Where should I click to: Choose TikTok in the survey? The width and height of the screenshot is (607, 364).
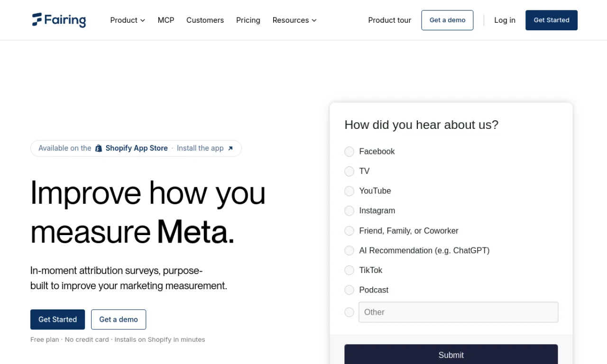(x=349, y=270)
